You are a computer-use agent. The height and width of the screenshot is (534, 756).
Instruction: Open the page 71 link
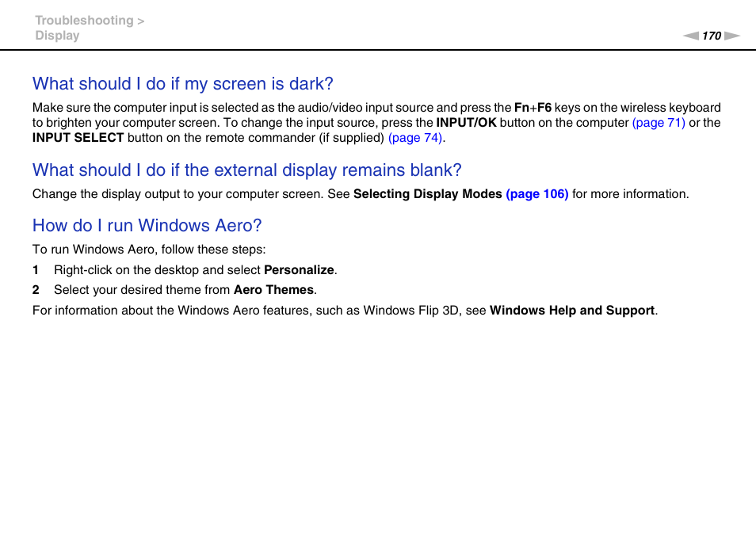(x=658, y=123)
